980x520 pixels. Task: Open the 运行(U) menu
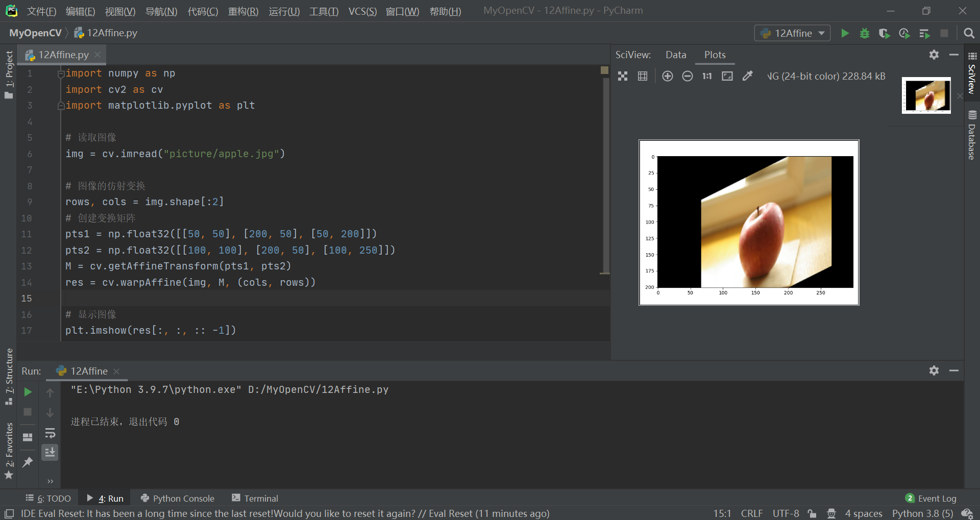284,11
